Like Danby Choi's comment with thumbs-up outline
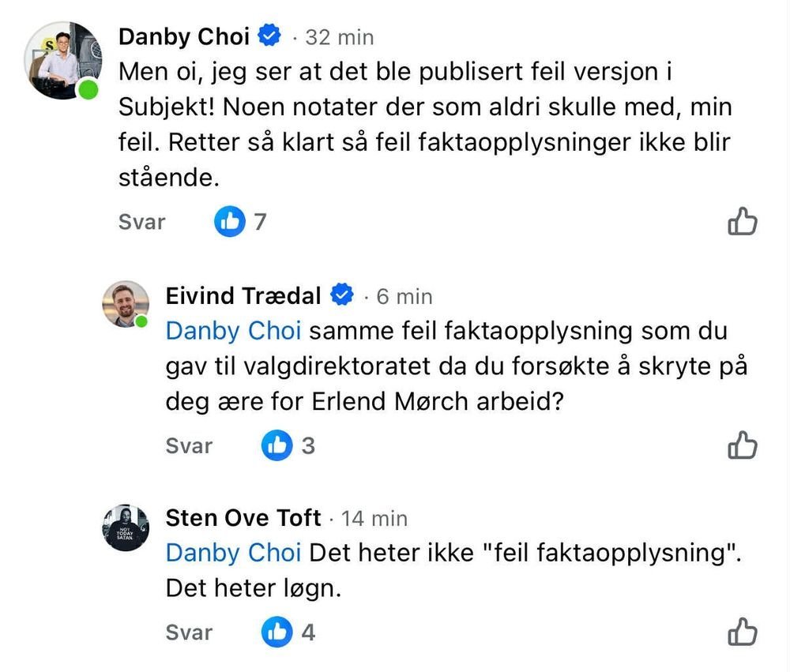The image size is (790, 672). 742,222
